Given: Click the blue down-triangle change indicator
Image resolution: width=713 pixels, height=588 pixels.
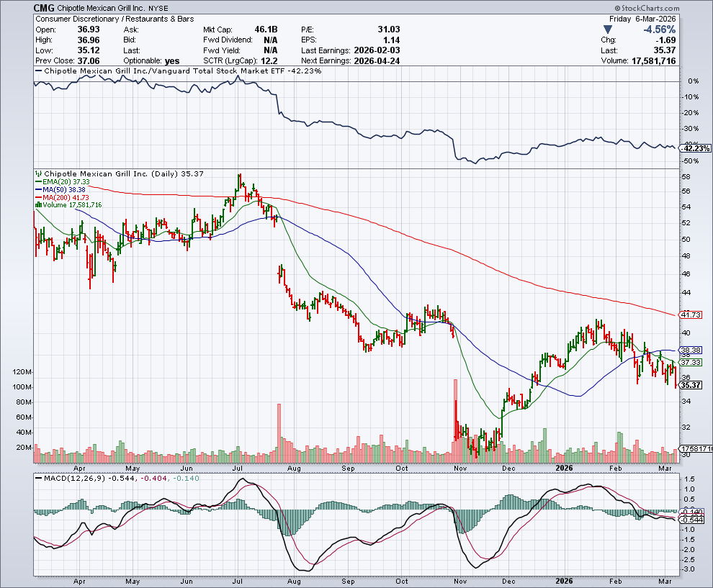Looking at the screenshot, I should click(x=608, y=30).
